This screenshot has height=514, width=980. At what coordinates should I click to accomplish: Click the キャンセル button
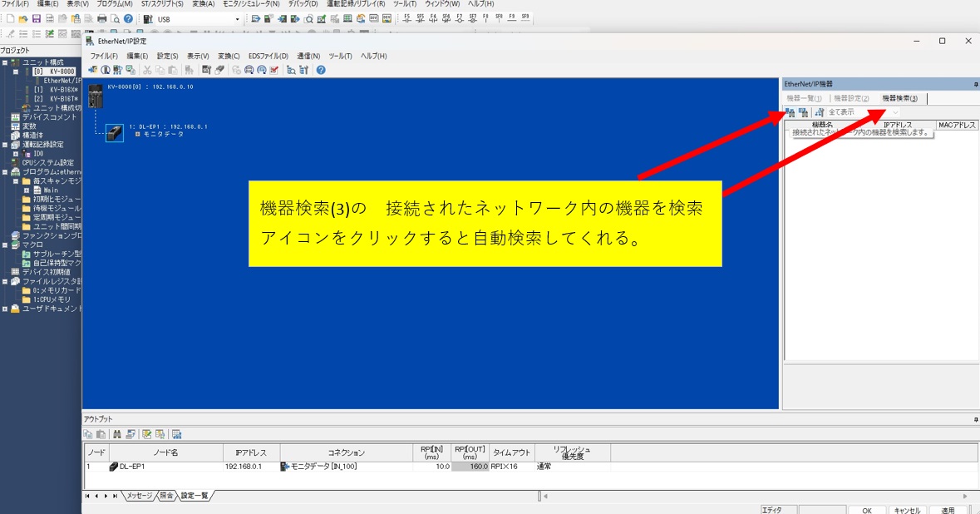pyautogui.click(x=907, y=510)
